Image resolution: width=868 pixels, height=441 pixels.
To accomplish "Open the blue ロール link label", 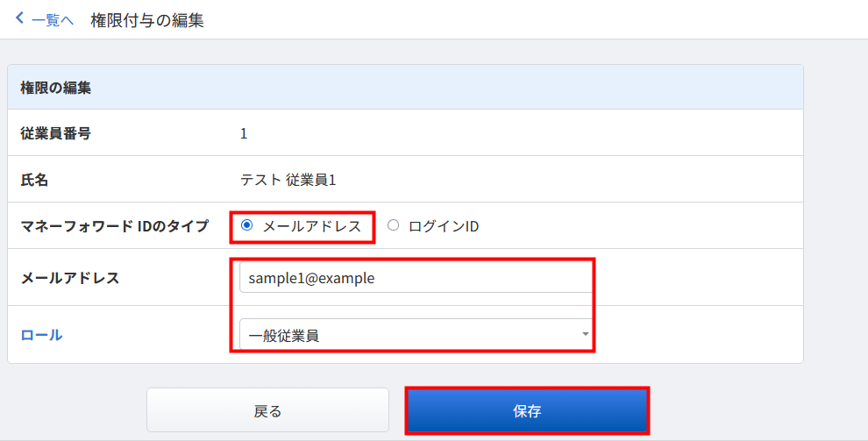I will (x=41, y=335).
